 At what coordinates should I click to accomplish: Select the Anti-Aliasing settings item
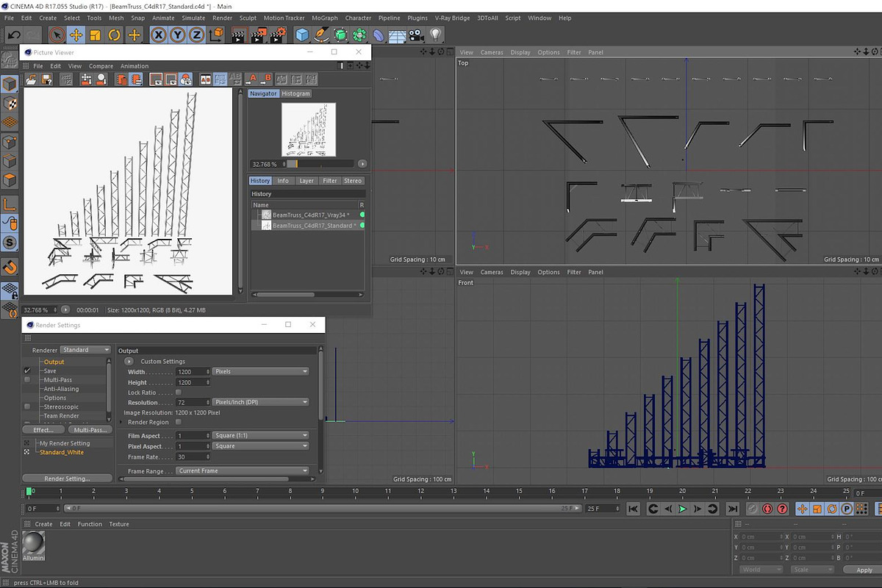coord(61,389)
